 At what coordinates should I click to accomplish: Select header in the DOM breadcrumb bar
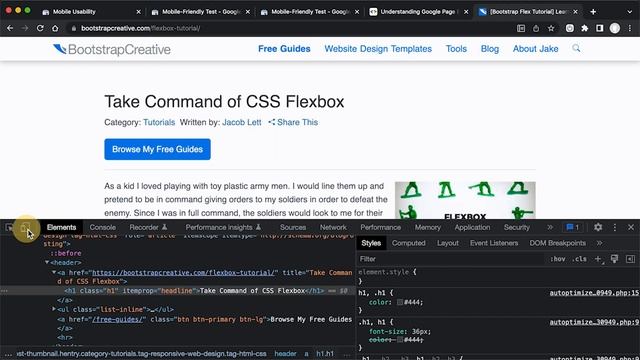285,353
